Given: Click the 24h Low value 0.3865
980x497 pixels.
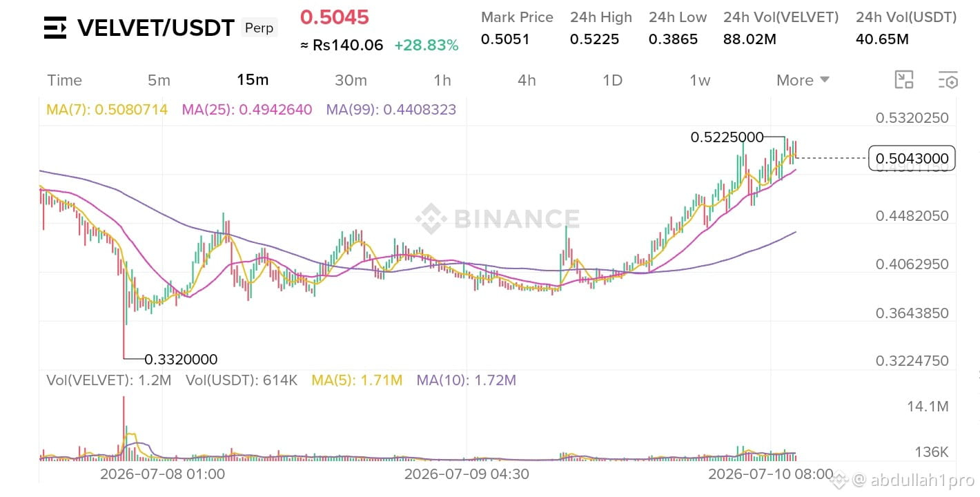Looking at the screenshot, I should pos(673,39).
